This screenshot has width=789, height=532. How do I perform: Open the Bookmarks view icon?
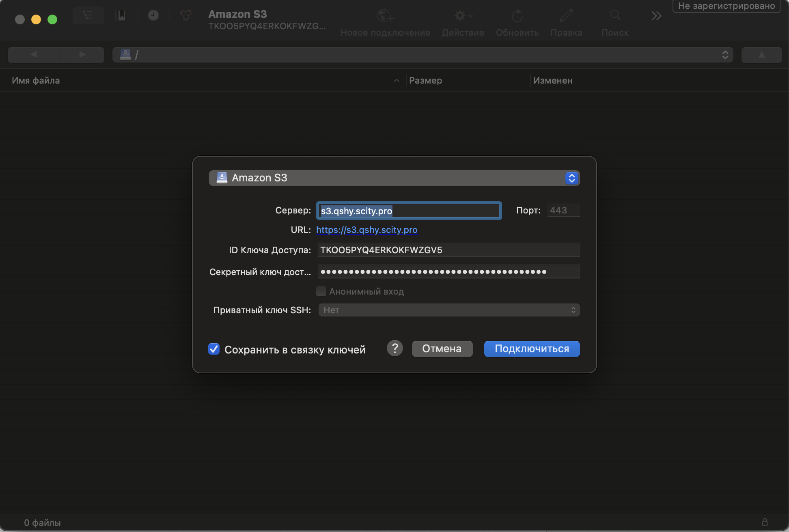(x=121, y=16)
